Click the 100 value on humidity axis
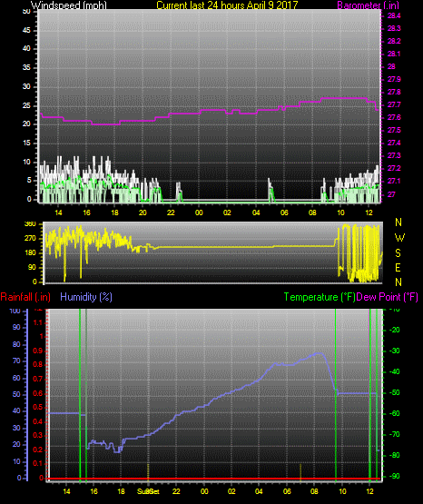This screenshot has height=504, width=423. pos(15,311)
